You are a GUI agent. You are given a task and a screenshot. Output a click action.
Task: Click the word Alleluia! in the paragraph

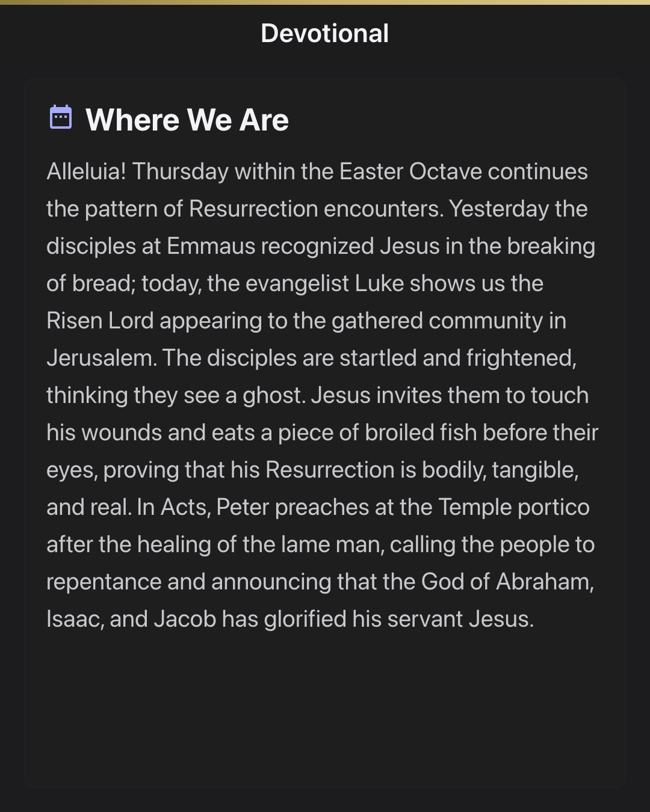[x=86, y=171]
